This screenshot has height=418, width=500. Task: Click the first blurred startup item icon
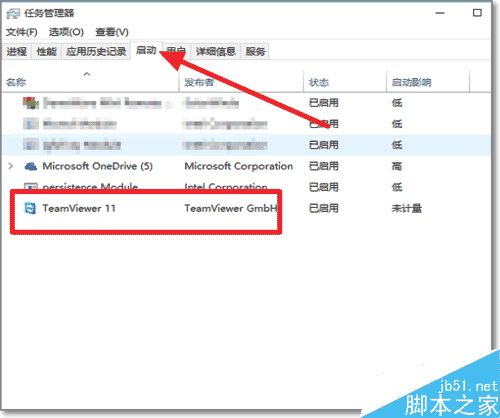pos(31,103)
